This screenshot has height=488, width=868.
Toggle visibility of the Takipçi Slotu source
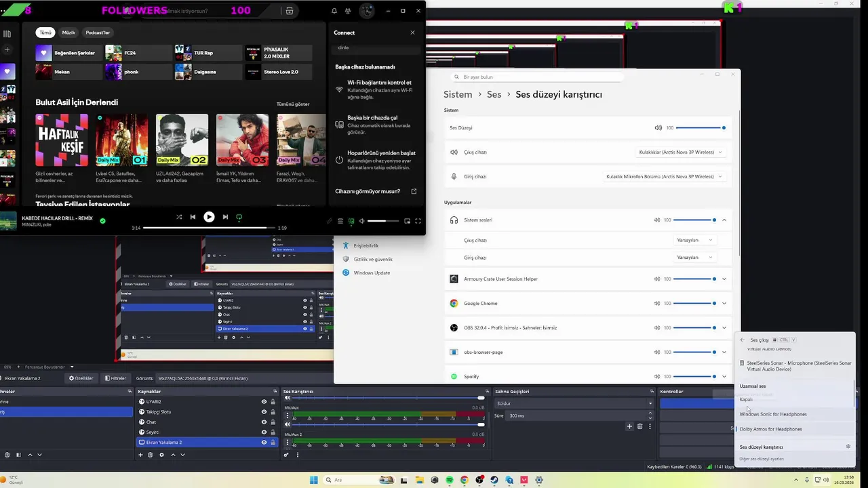tap(264, 411)
